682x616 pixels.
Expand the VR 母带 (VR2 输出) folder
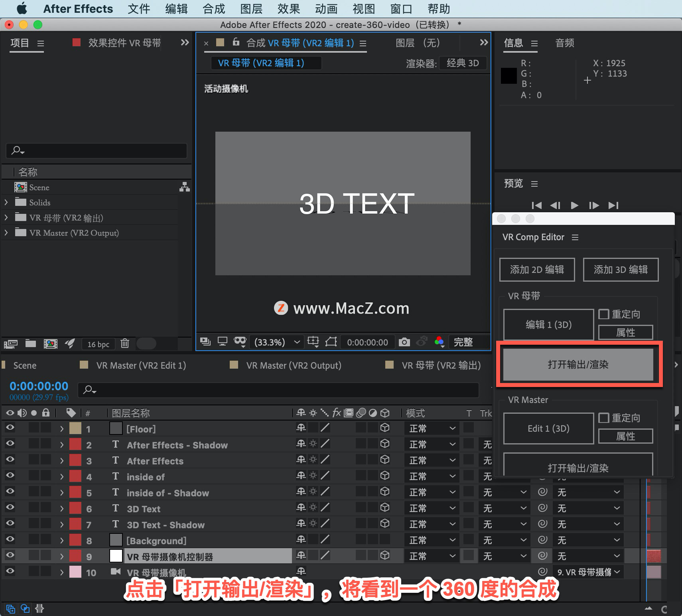(x=6, y=217)
